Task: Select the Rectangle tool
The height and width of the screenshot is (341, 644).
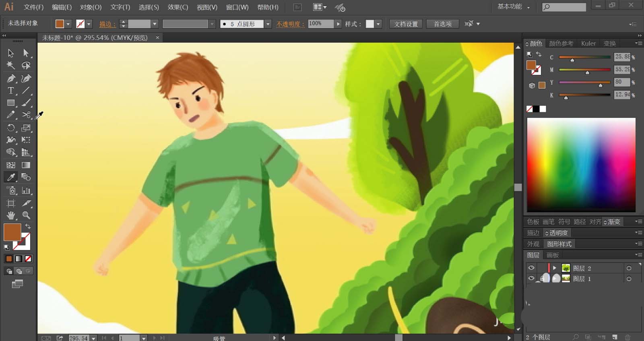Action: [x=11, y=103]
